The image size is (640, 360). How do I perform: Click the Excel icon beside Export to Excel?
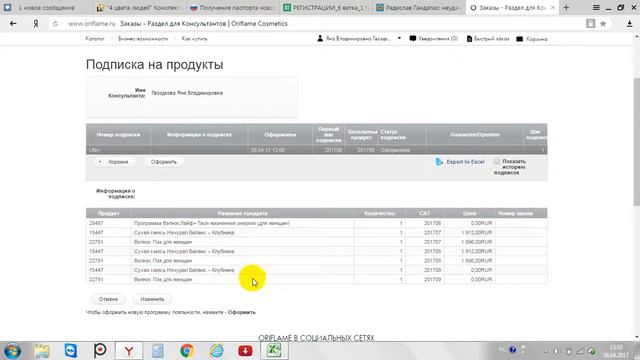point(439,162)
